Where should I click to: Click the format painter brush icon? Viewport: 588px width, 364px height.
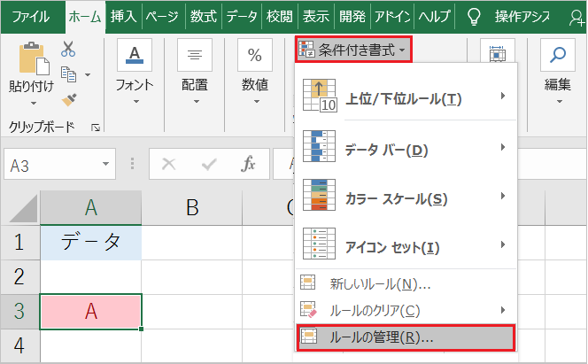[x=69, y=100]
